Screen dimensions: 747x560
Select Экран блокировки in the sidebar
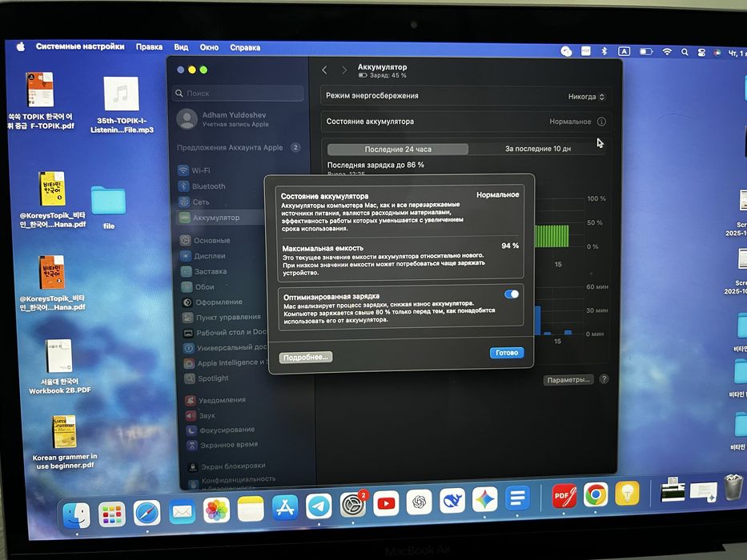click(x=227, y=466)
